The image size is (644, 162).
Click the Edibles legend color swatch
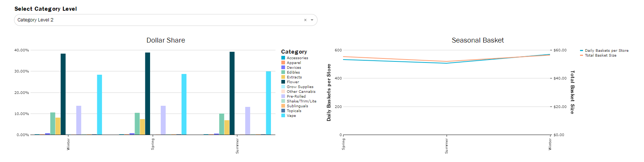(283, 72)
